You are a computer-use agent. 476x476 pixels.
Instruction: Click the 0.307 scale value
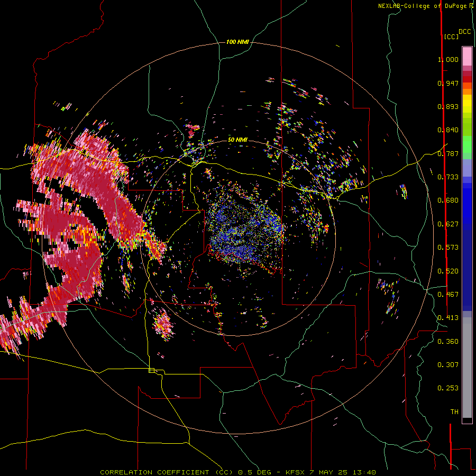(448, 365)
